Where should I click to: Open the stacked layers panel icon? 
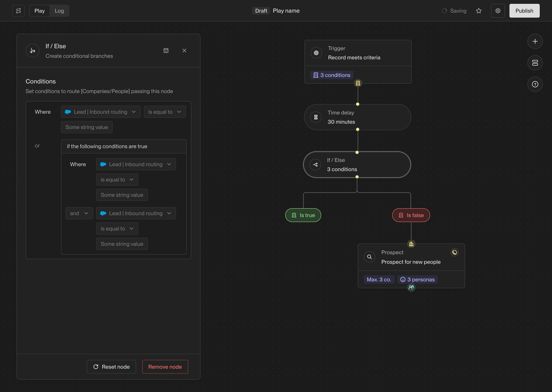pyautogui.click(x=535, y=63)
